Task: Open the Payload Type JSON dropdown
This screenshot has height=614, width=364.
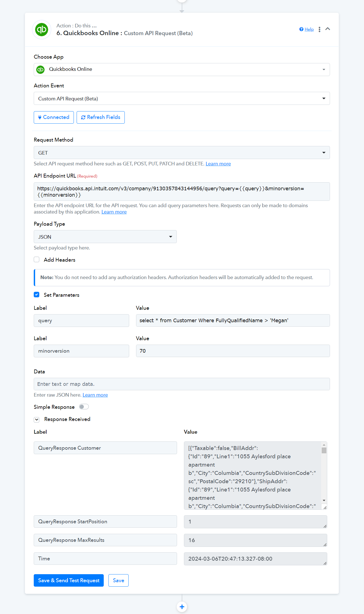Action: [x=105, y=237]
